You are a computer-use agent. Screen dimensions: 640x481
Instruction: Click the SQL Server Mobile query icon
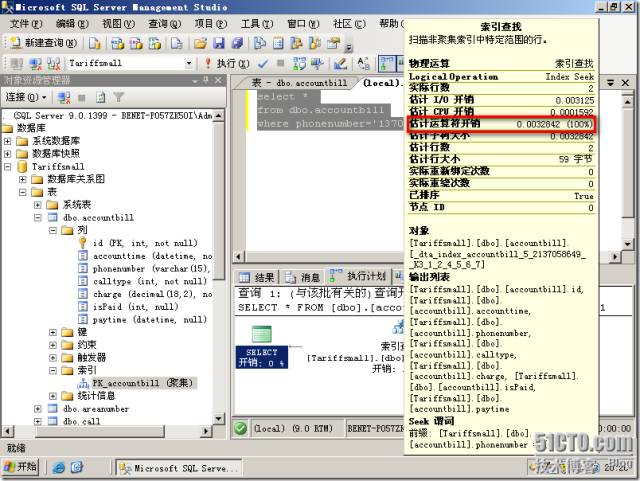point(176,43)
